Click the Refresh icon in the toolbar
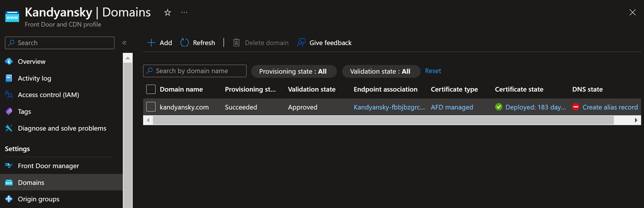Screen dimensions: 644x208 (185, 43)
